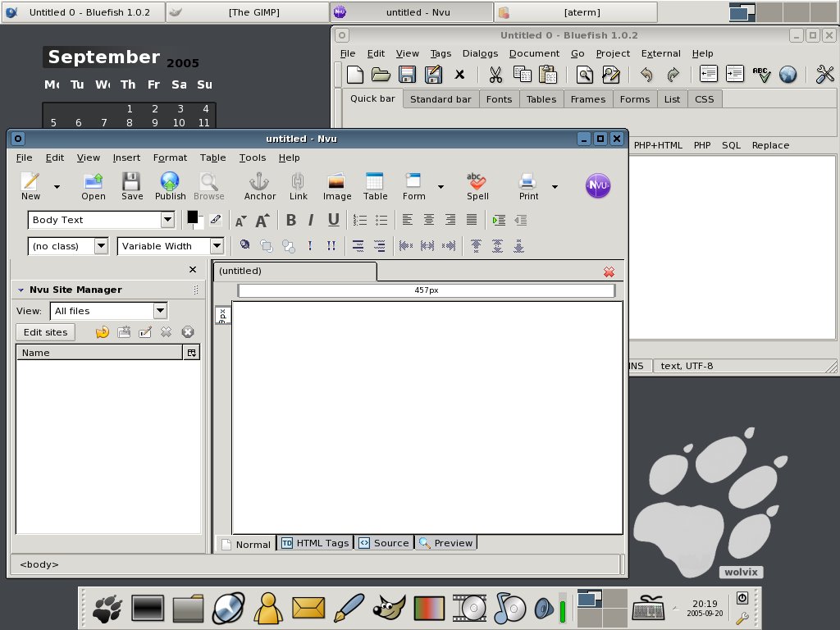Viewport: 840px width, 630px height.
Task: Open Bluefish preferences wrench-and-screwdriver icon
Action: coord(825,75)
